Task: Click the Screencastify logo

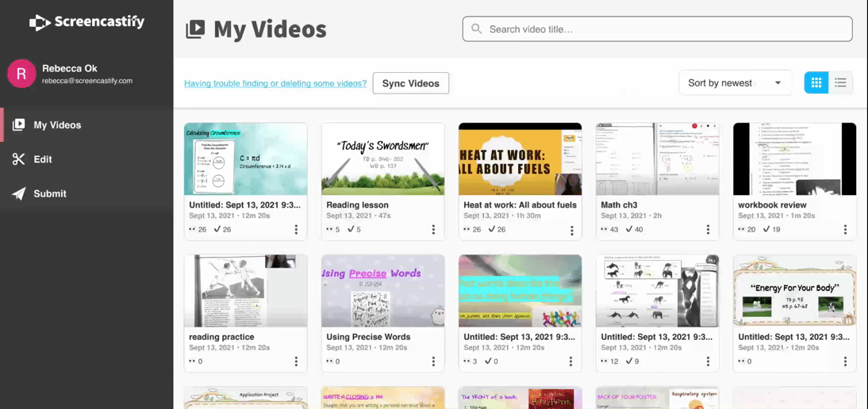Action: [x=87, y=22]
